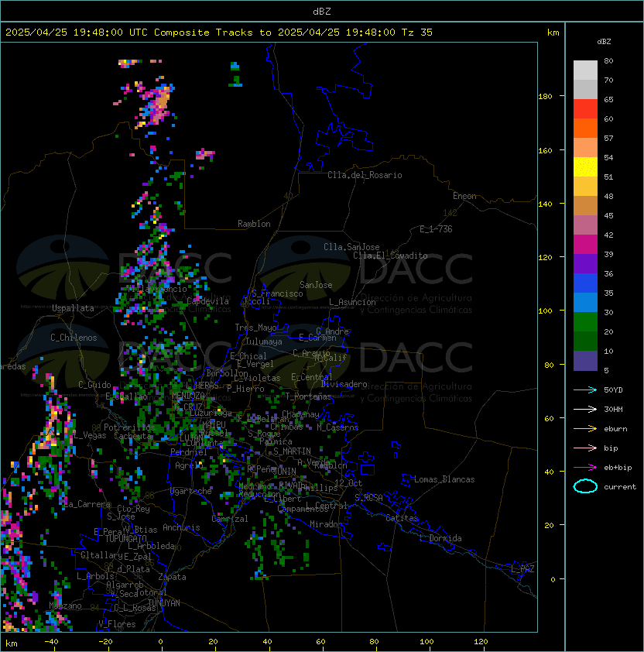Pick the red 60-65 dBZ legend band

point(585,109)
